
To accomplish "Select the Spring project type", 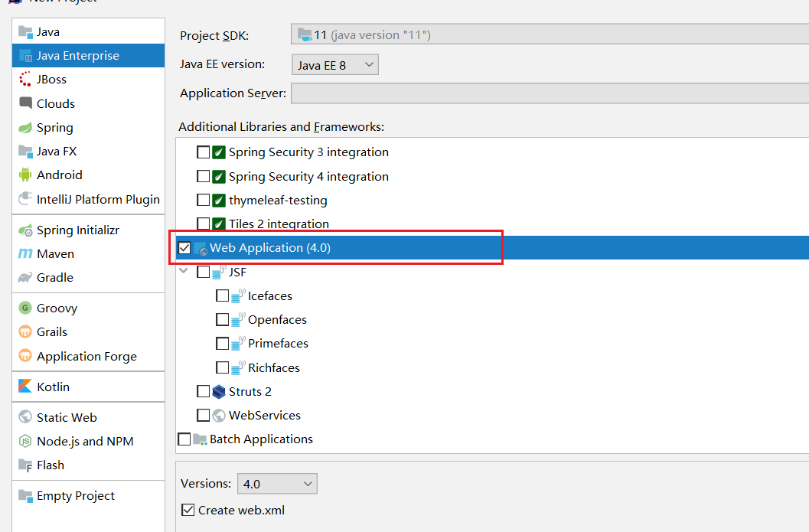I will [x=88, y=128].
